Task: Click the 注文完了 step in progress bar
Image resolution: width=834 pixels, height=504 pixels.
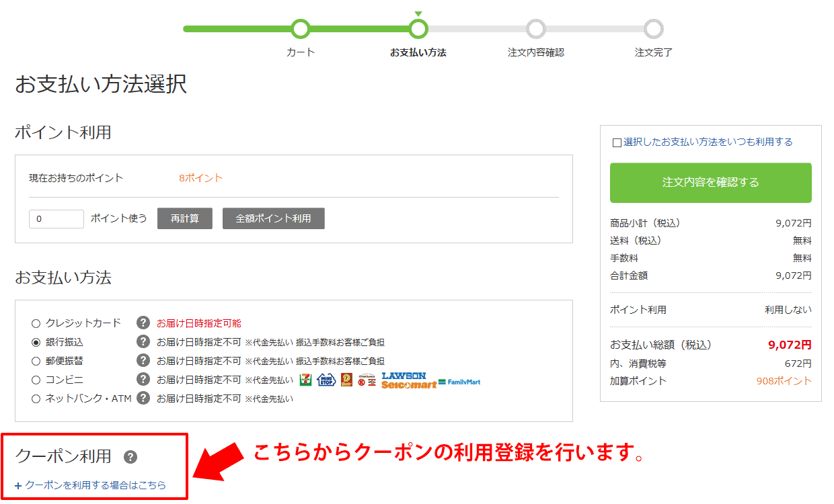Action: tap(654, 29)
